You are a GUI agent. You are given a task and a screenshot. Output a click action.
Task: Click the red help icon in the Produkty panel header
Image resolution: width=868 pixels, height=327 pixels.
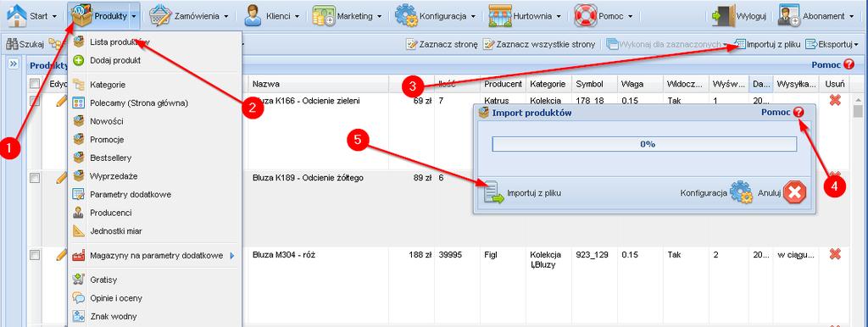point(849,64)
